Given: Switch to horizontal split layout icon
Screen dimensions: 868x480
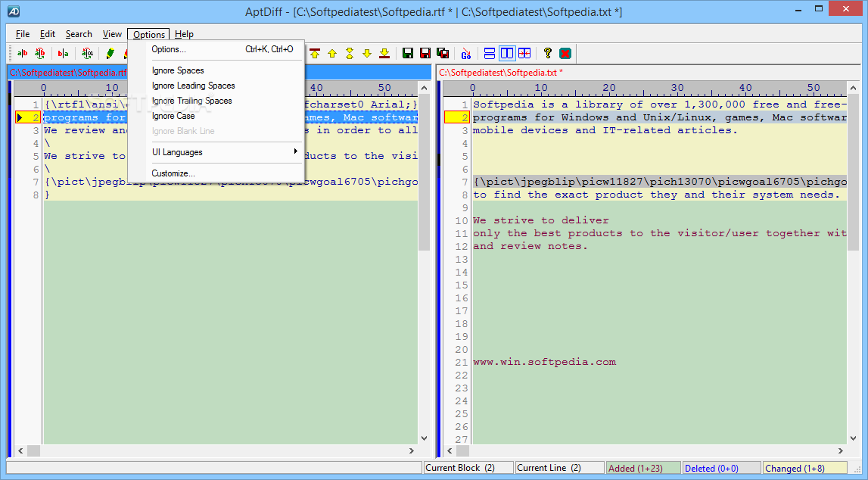Looking at the screenshot, I should [x=490, y=53].
